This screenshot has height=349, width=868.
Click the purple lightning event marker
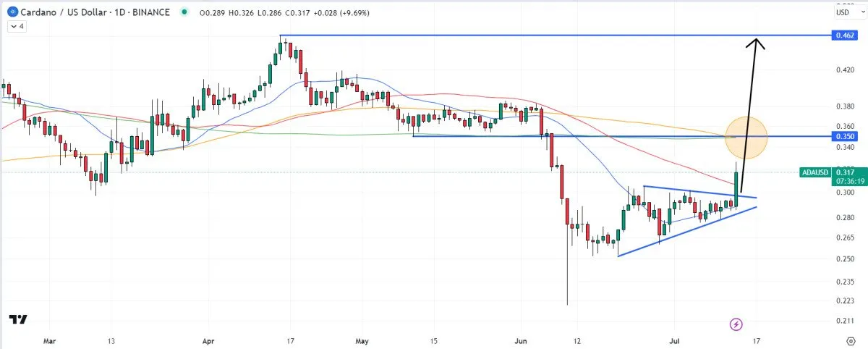pyautogui.click(x=736, y=323)
